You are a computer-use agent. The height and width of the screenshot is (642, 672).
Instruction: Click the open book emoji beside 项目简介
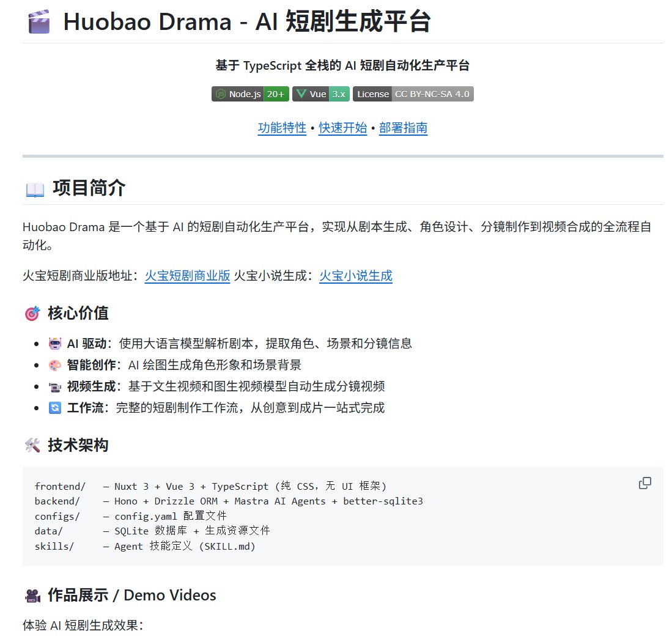tap(35, 189)
